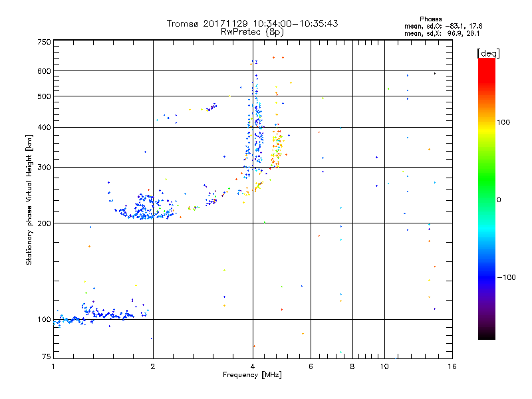The width and height of the screenshot is (532, 399).
Task: Click the x-axis '16' frequency tick label
Action: [x=452, y=366]
